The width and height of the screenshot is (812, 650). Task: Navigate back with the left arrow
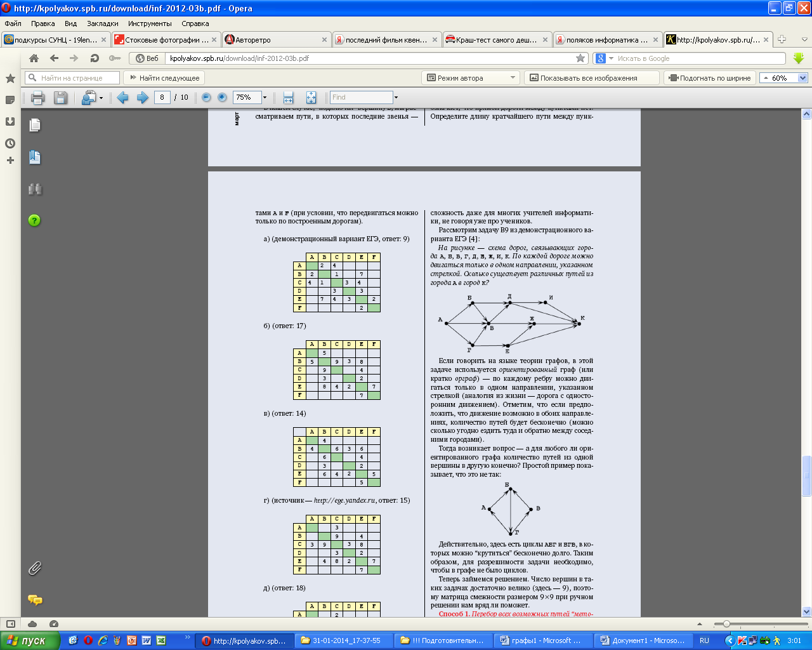pyautogui.click(x=54, y=58)
